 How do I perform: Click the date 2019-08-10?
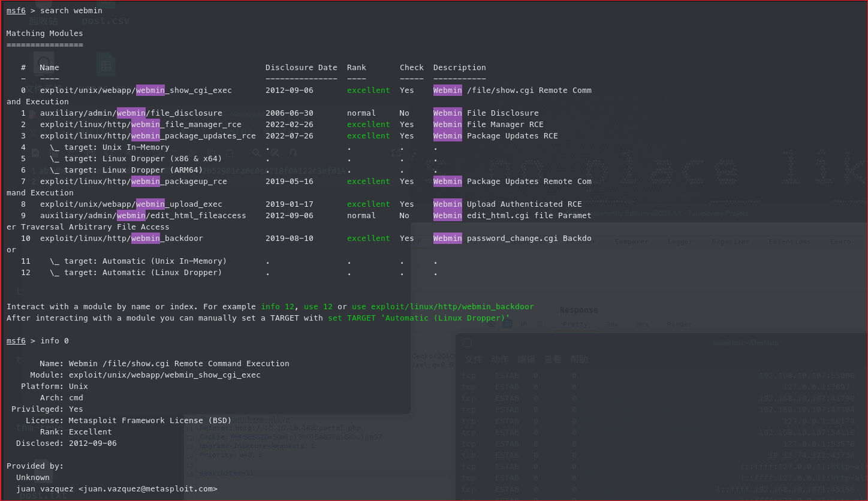click(290, 238)
